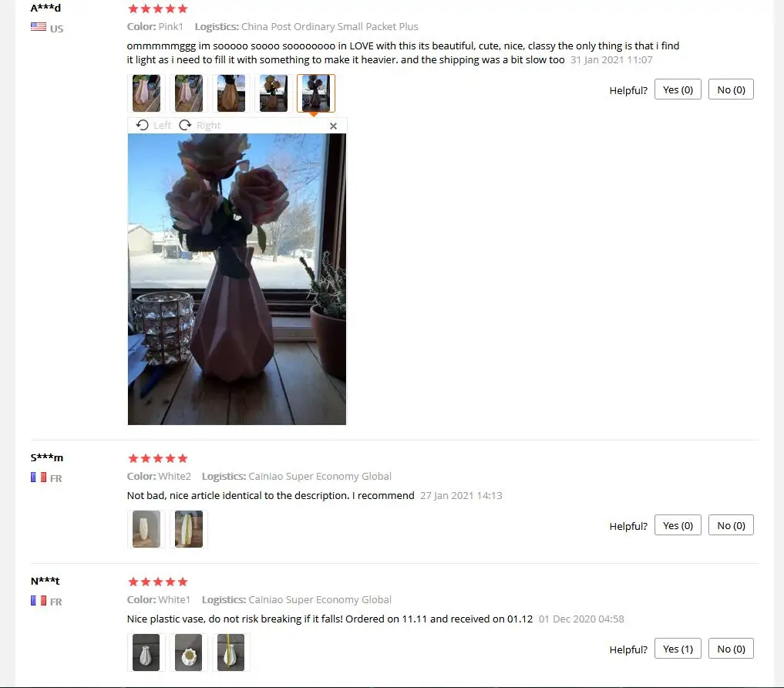Viewport: 784px width, 688px height.
Task: Mark A***d's review helpful with Yes (0)
Action: click(x=678, y=89)
